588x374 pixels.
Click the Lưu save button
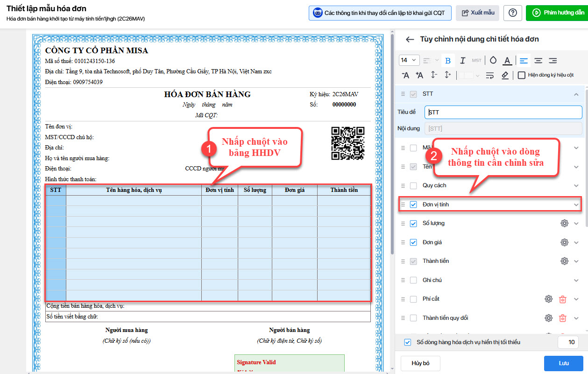pos(563,363)
